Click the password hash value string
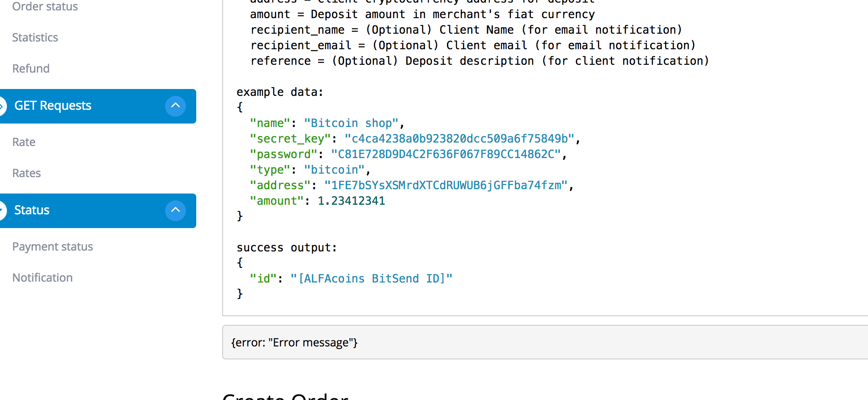 coord(446,154)
